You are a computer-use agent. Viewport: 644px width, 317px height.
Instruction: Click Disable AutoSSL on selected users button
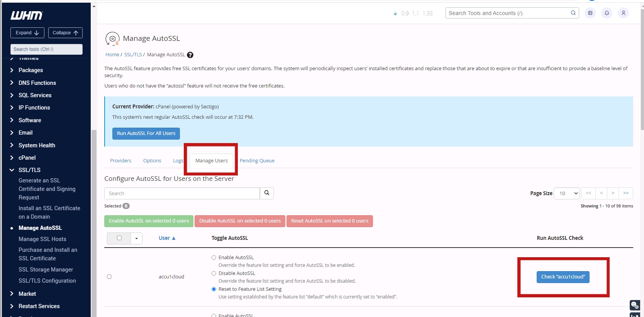240,221
